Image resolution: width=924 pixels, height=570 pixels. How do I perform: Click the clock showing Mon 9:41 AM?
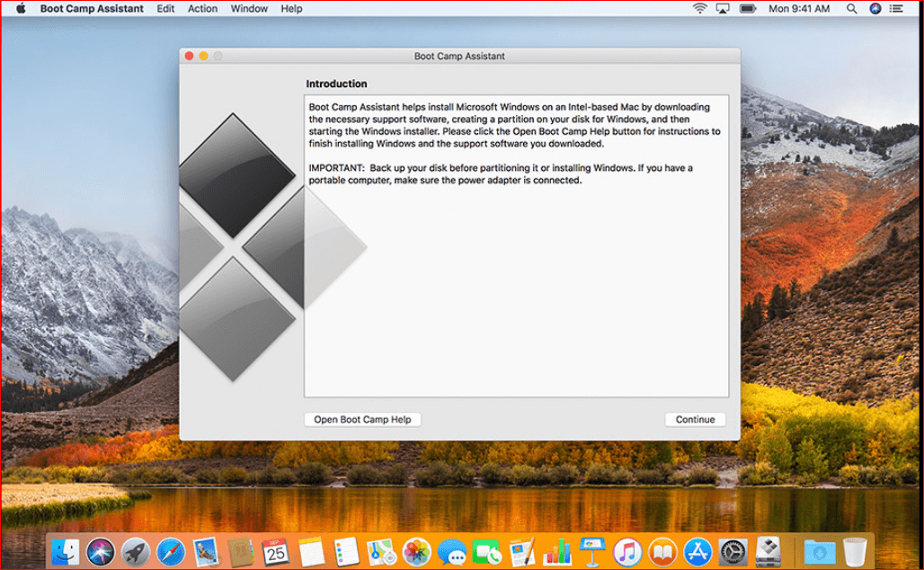click(799, 8)
